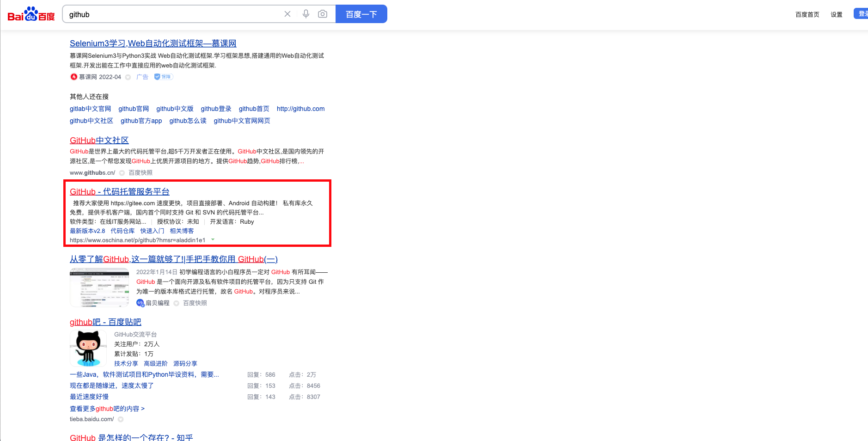
Task: Open the github吧 - 百度贴吧 result
Action: point(105,322)
